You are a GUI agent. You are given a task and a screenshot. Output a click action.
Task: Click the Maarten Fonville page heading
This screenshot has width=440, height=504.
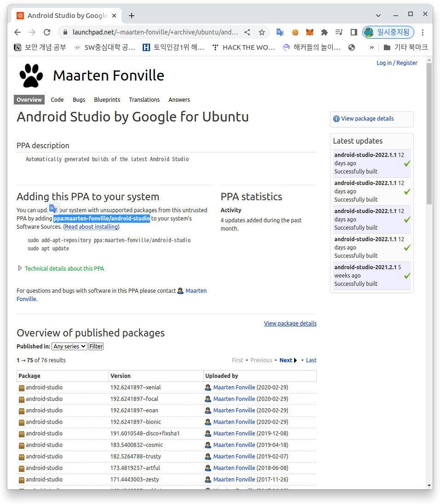tap(108, 76)
